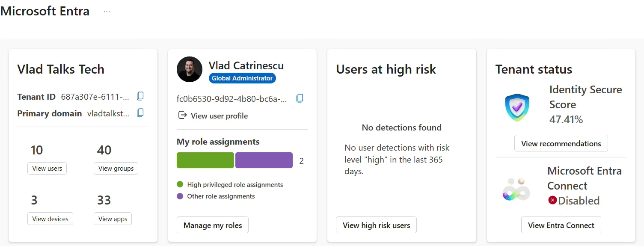Click the purple other roles bar
The image size is (644, 246).
coord(264,160)
